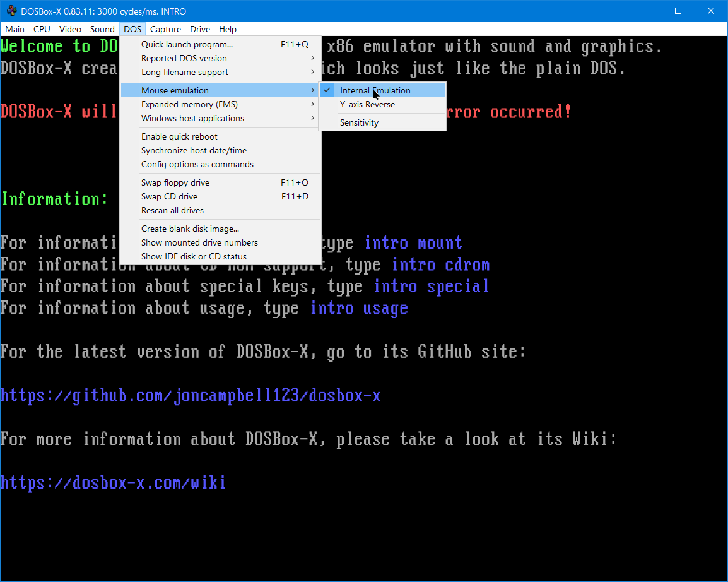Screen dimensions: 728x582
Task: Select Sensitivity in mouse submenu
Action: point(382,122)
